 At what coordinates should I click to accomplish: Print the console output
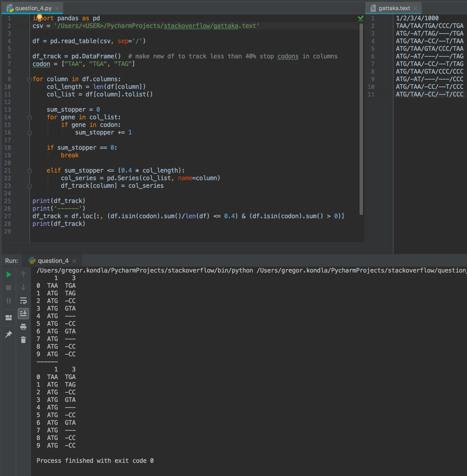[23, 327]
